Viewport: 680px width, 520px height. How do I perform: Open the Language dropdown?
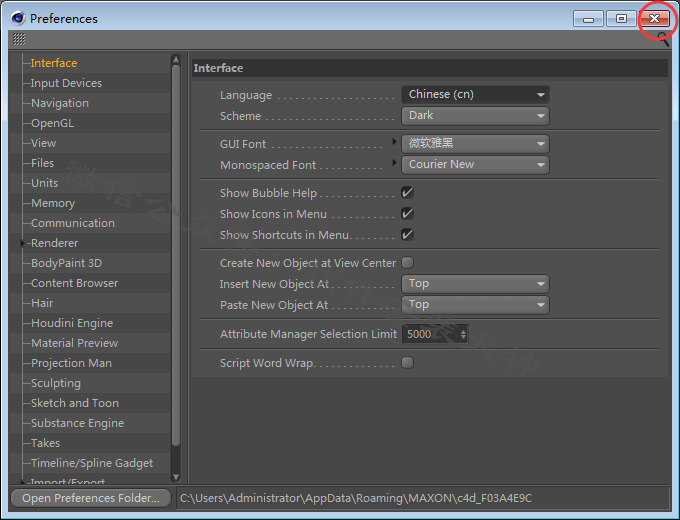point(475,95)
